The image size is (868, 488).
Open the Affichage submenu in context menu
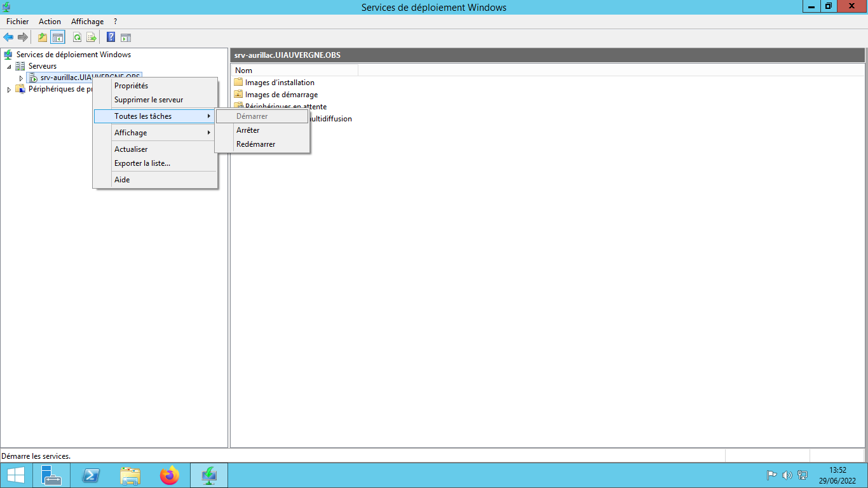pyautogui.click(x=155, y=133)
